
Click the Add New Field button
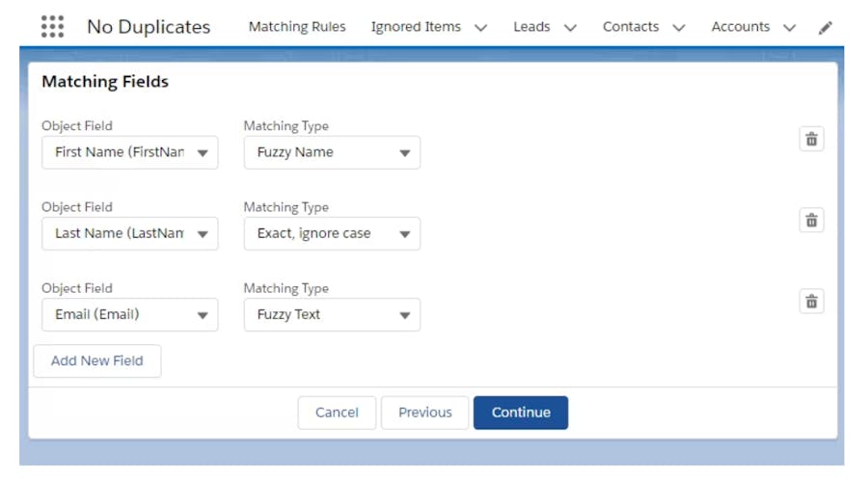(x=97, y=360)
